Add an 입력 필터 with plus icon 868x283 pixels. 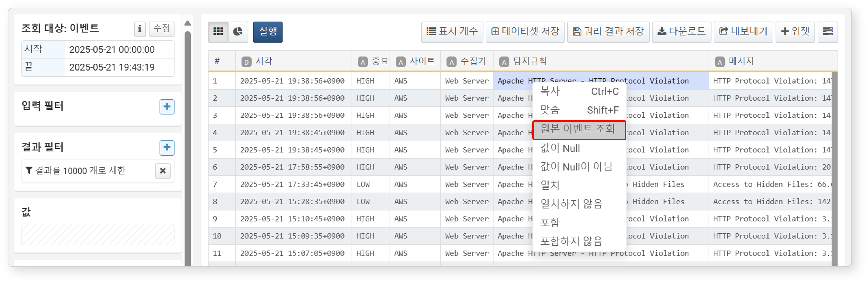click(167, 106)
